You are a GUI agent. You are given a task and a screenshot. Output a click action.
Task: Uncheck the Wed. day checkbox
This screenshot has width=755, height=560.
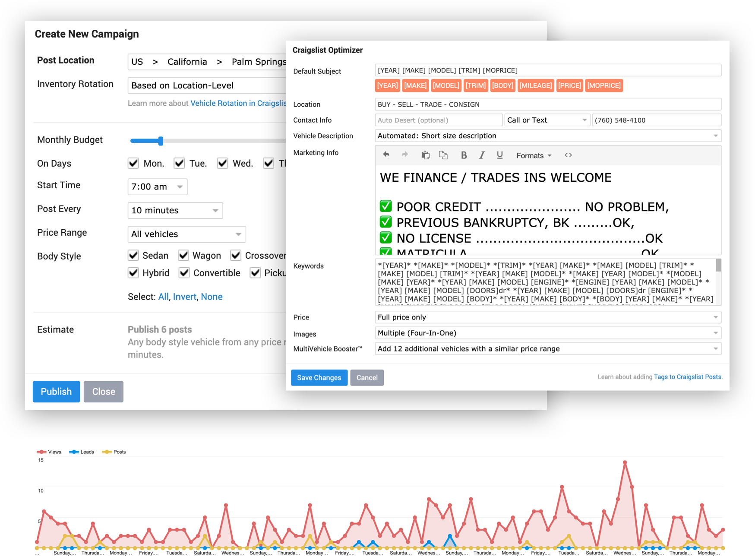pyautogui.click(x=222, y=163)
